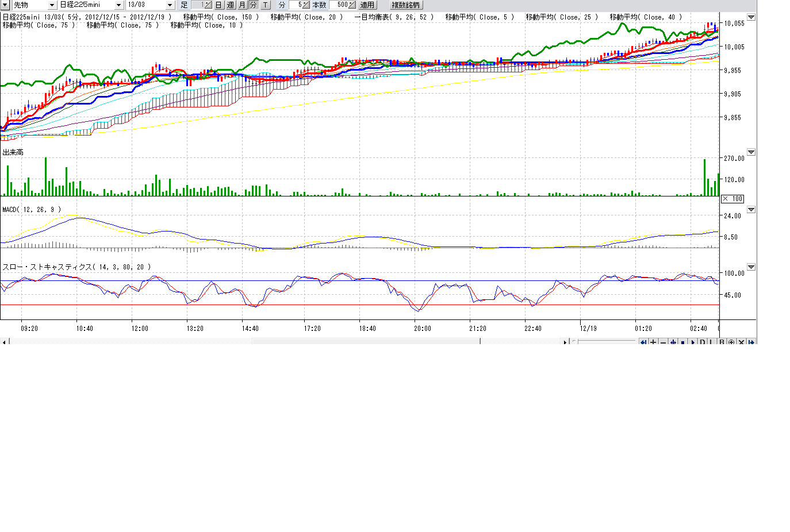Switch to daily (日) candle interval
The image size is (790, 532).
pyautogui.click(x=218, y=5)
